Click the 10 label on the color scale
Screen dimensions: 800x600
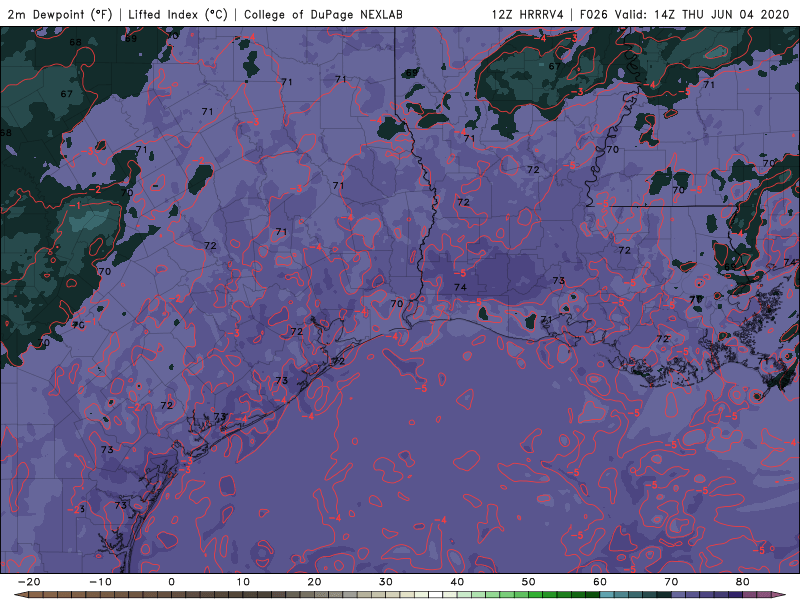click(243, 582)
